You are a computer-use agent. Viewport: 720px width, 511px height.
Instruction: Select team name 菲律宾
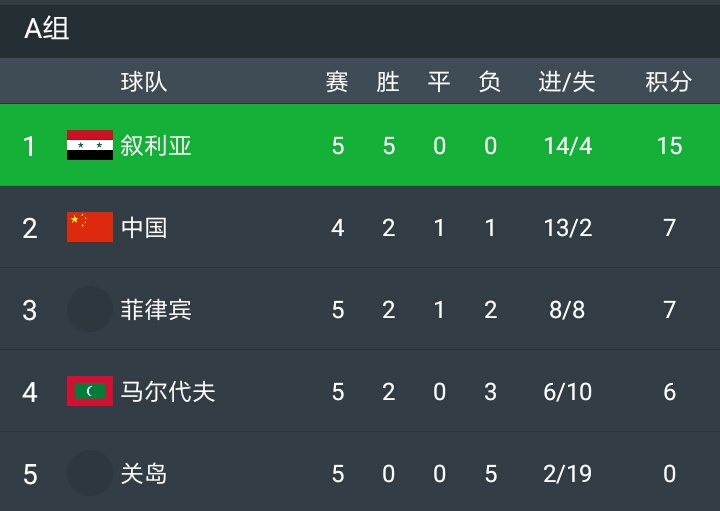[x=156, y=310]
